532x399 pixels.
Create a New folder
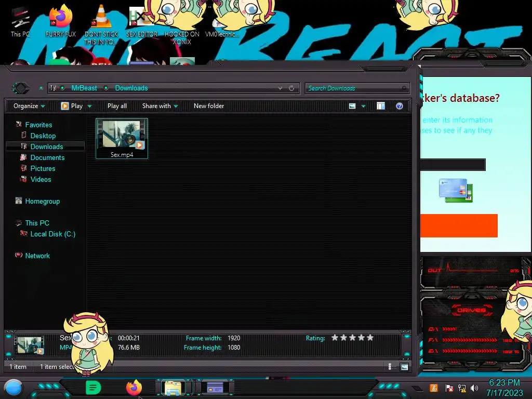point(209,106)
